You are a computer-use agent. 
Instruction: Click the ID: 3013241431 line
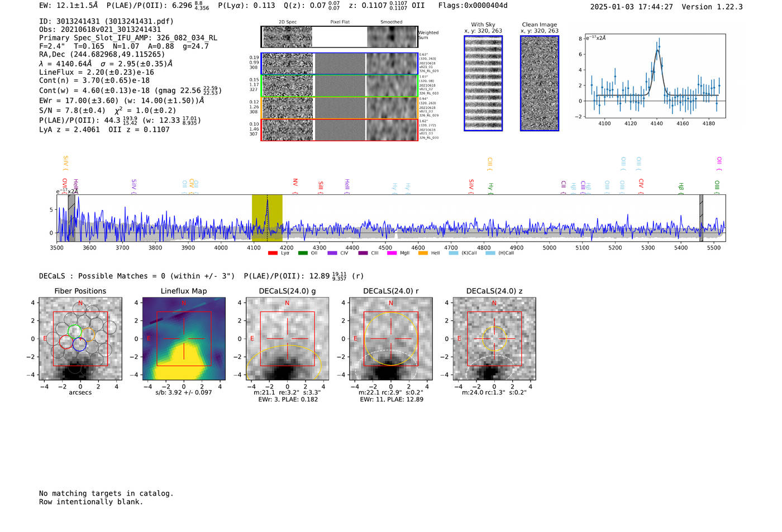click(x=106, y=21)
